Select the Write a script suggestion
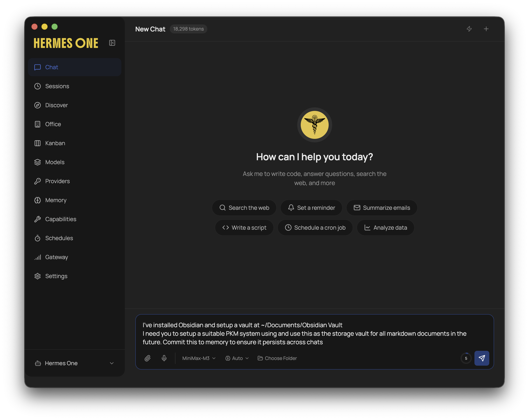Screen dimensions: 529x420 pos(244,227)
